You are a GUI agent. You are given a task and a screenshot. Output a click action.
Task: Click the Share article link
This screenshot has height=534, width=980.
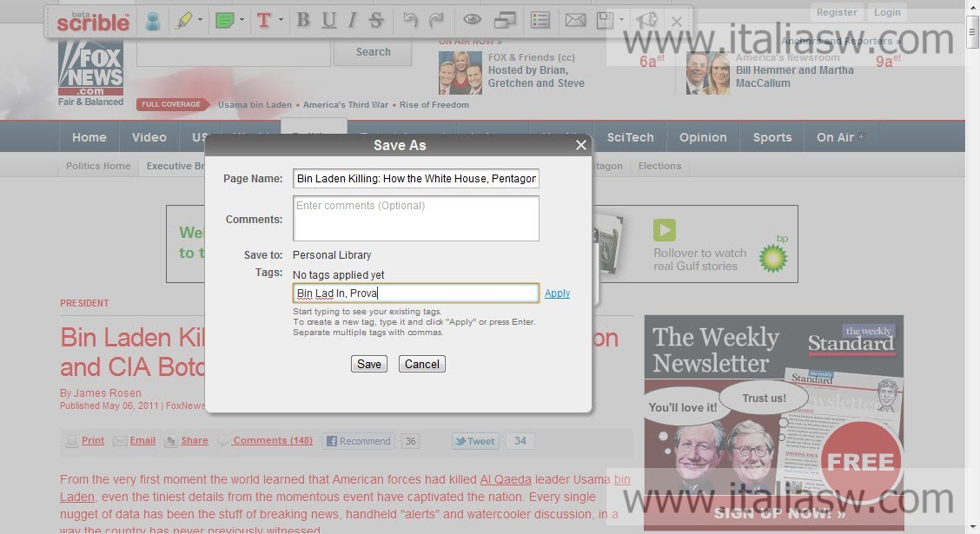click(x=195, y=440)
